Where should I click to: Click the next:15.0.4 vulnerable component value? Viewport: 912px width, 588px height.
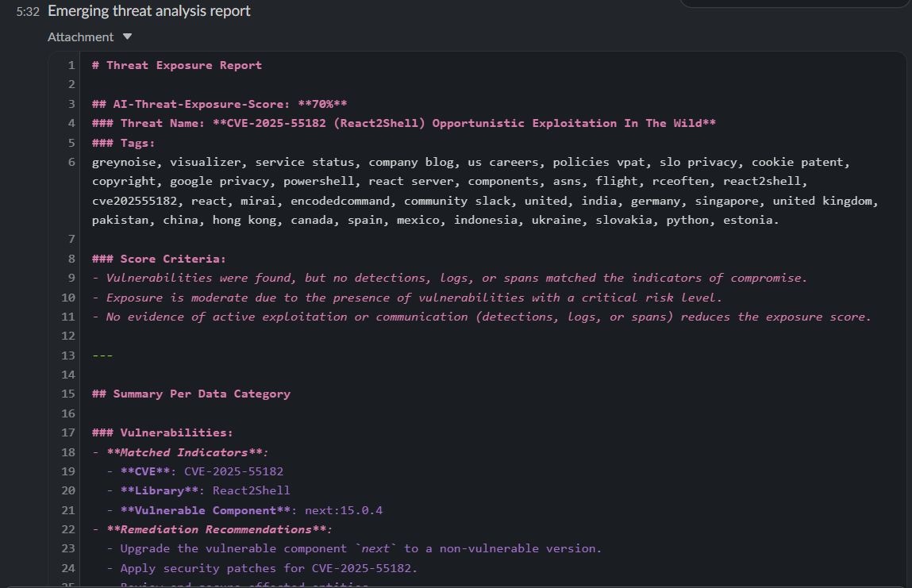coord(344,510)
